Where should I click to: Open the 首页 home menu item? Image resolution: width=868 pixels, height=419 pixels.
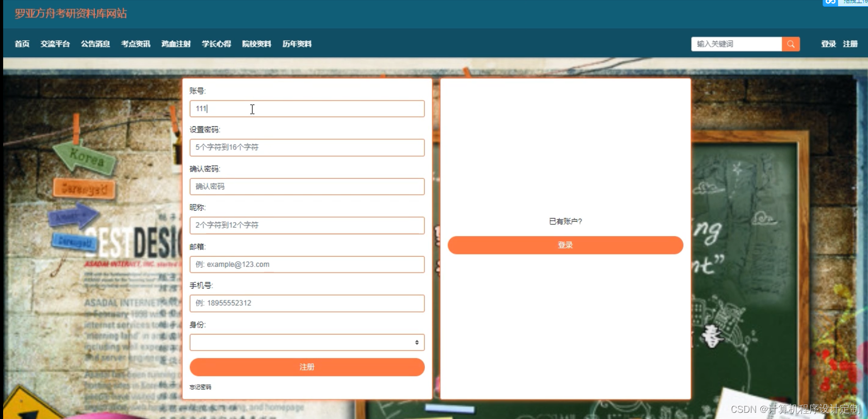coord(22,44)
